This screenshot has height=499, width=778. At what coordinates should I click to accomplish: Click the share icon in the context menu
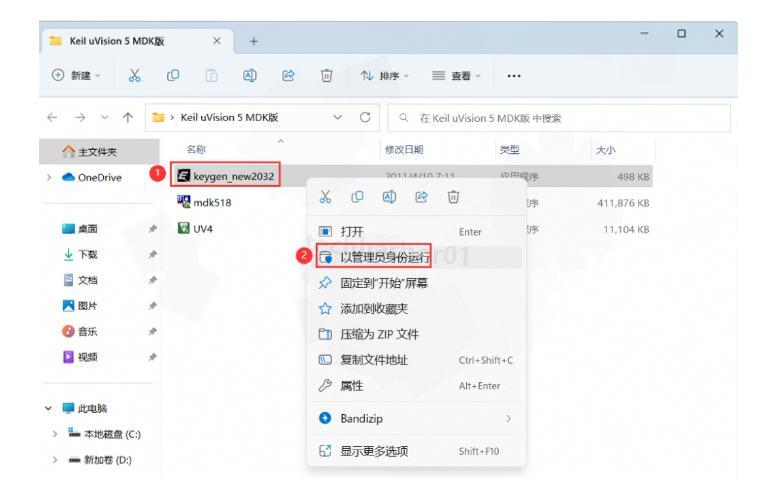(421, 197)
